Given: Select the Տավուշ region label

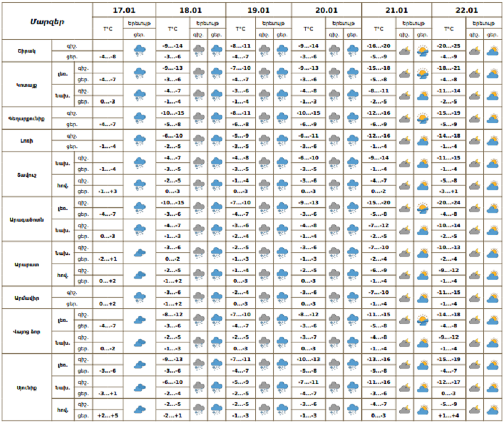Looking at the screenshot, I should (26, 174).
